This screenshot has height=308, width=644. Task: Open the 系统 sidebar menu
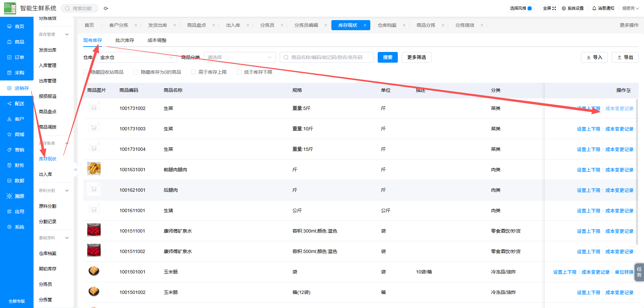16,227
